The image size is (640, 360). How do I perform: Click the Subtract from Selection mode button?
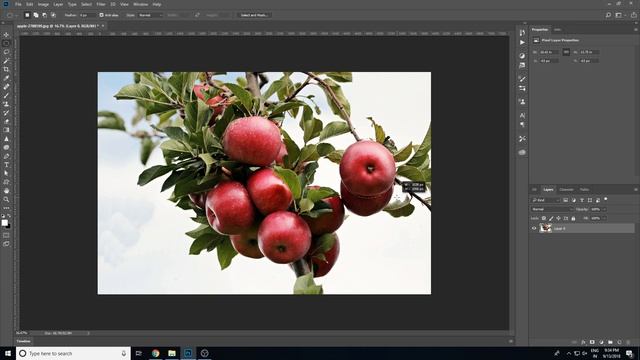44,15
